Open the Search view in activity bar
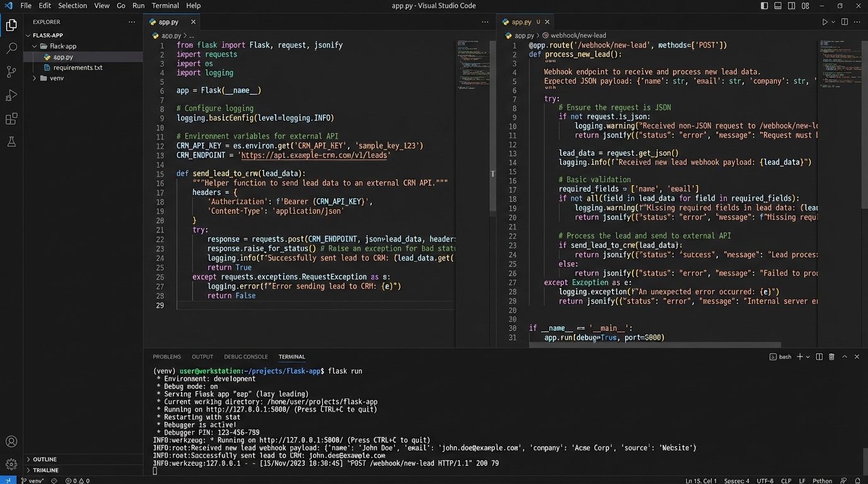This screenshot has height=484, width=868. pyautogui.click(x=11, y=48)
